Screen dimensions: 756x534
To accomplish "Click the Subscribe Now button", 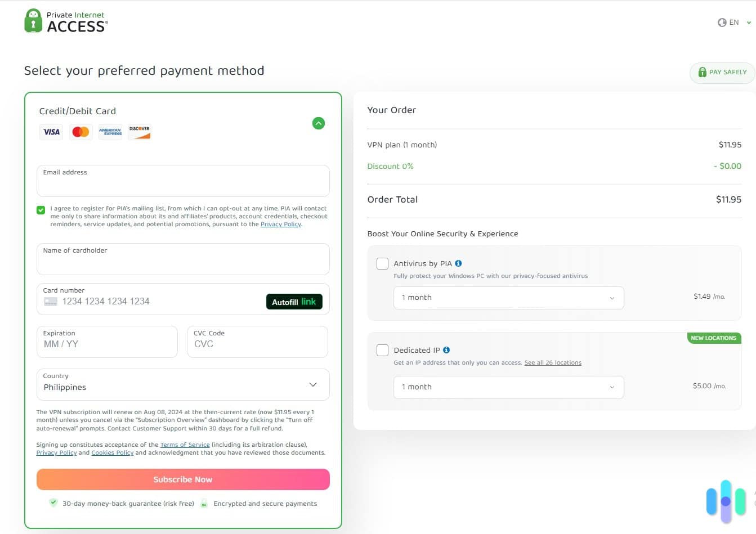I will 183,479.
